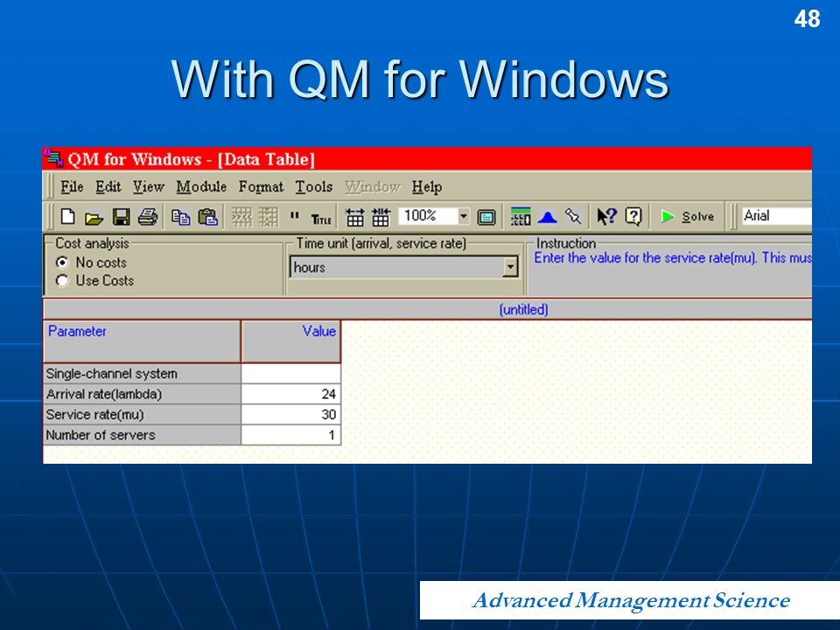
Task: Click the Solve button
Action: tap(688, 216)
